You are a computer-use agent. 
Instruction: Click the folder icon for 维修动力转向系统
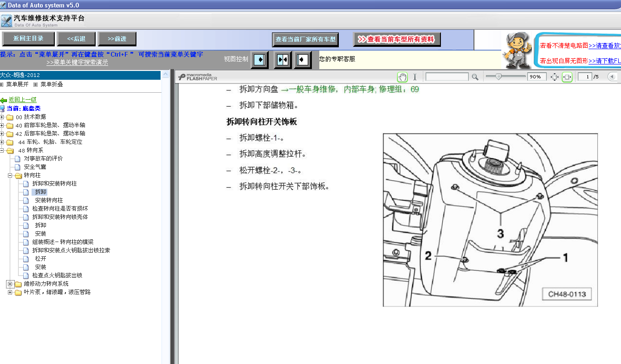tap(18, 284)
